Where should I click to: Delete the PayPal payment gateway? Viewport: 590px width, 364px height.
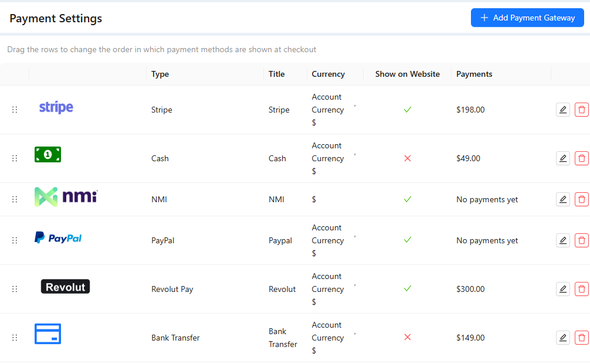tap(582, 240)
